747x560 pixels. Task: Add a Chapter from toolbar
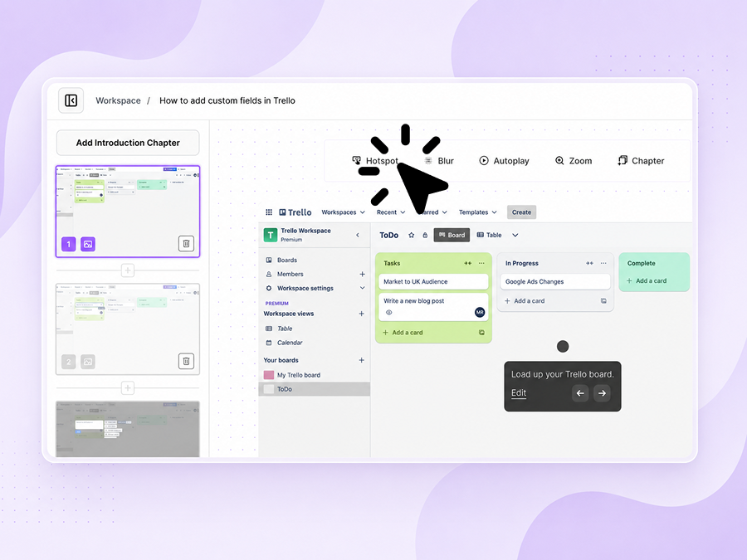(x=641, y=161)
